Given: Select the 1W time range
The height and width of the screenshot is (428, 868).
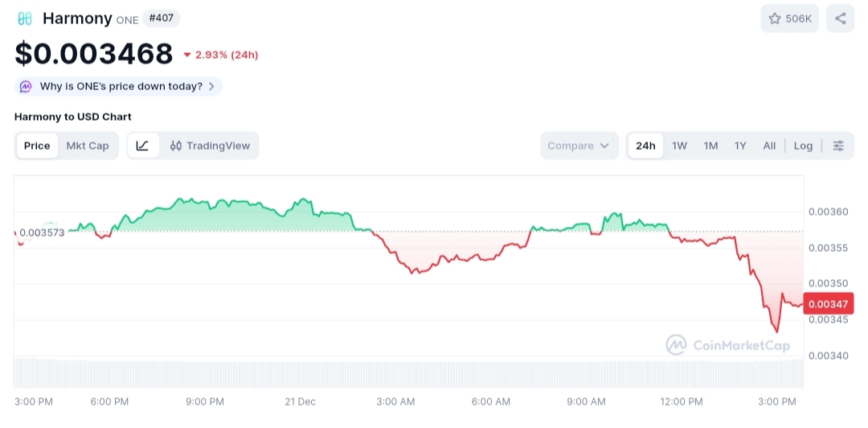Looking at the screenshot, I should [x=679, y=146].
